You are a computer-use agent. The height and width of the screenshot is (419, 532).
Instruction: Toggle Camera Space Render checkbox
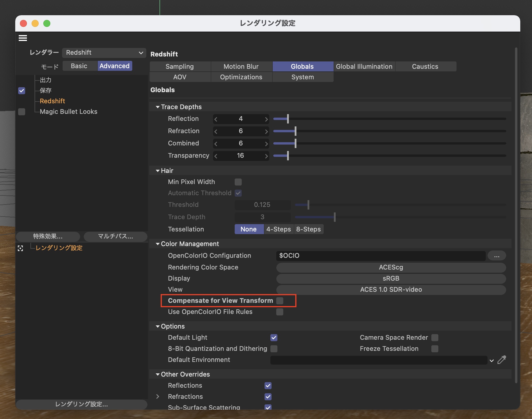coord(435,338)
